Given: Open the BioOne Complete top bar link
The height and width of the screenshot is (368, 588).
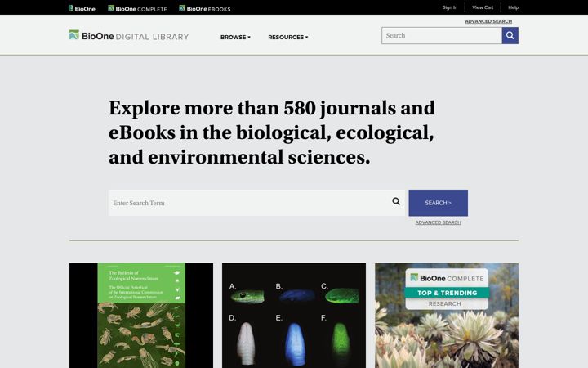Looking at the screenshot, I should 137,8.
